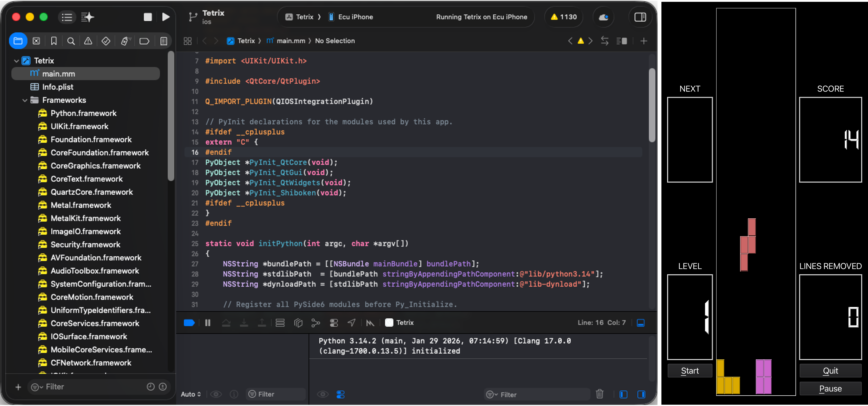Click variables filter field

click(x=276, y=394)
